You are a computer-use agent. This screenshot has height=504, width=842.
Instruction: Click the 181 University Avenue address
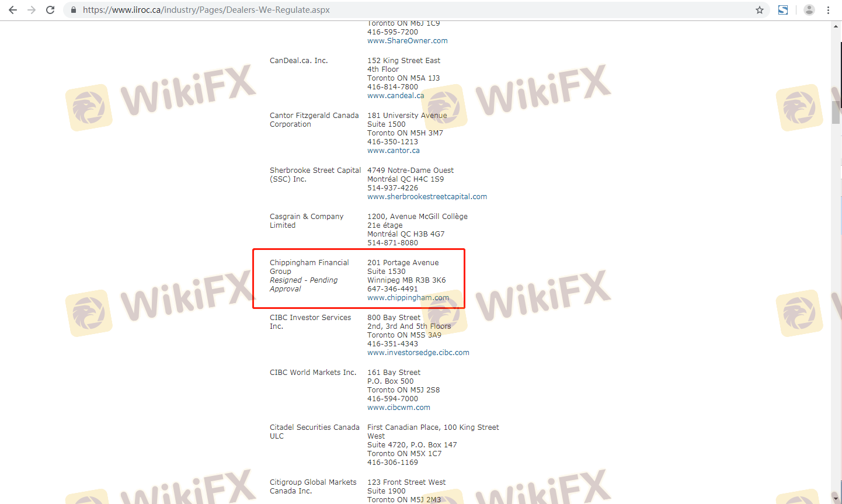click(407, 116)
